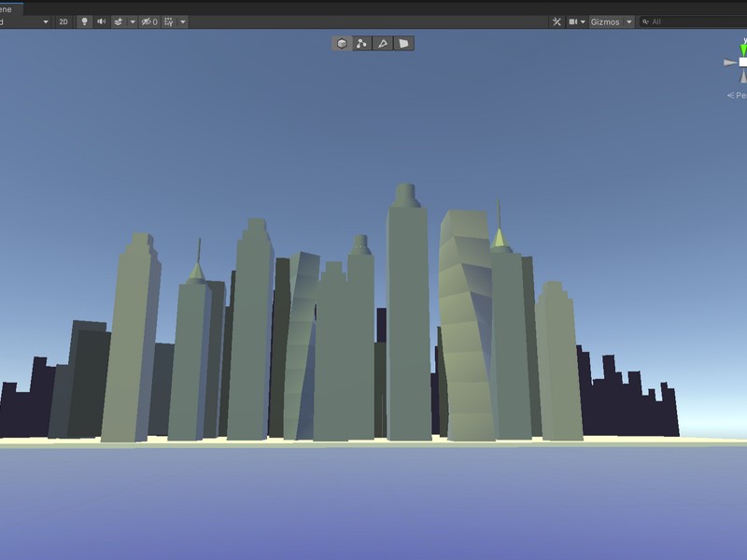
Task: Click the scene effects star icon
Action: click(119, 21)
